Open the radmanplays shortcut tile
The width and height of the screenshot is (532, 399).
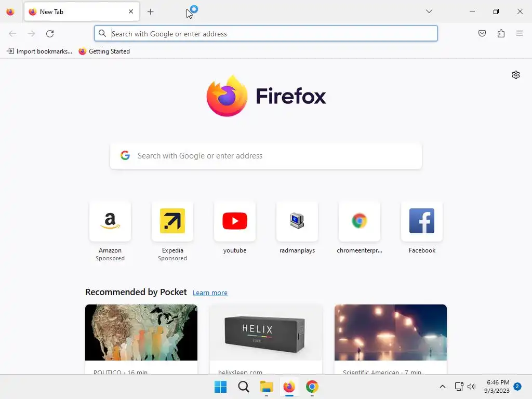(x=297, y=221)
